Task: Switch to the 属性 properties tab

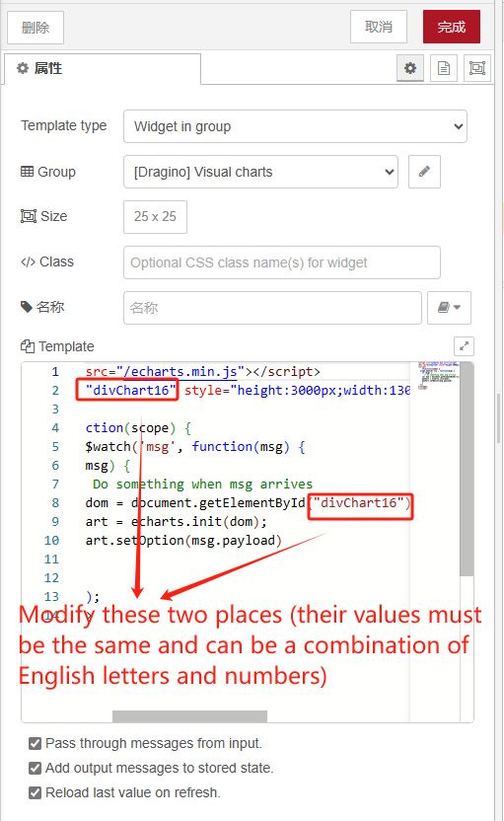Action: [x=102, y=69]
